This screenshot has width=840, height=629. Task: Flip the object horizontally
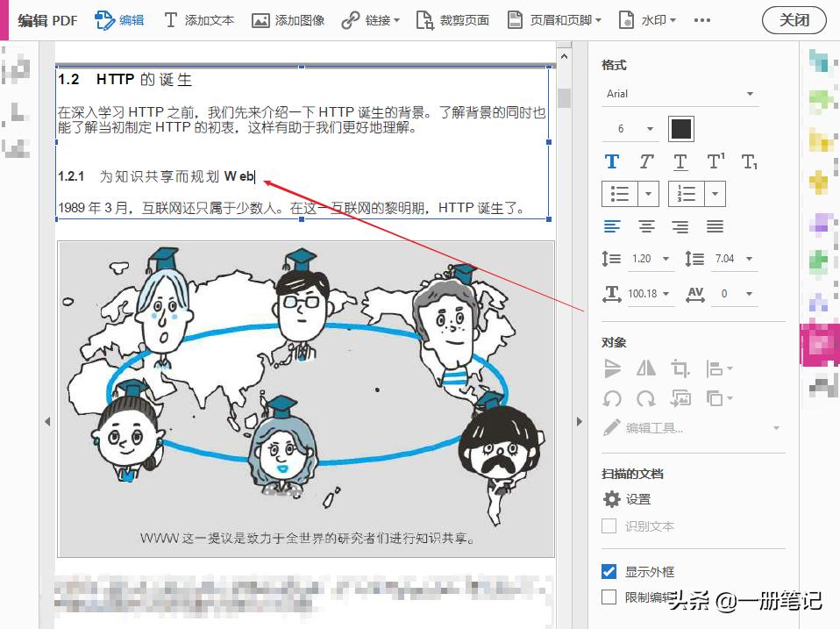click(x=646, y=368)
